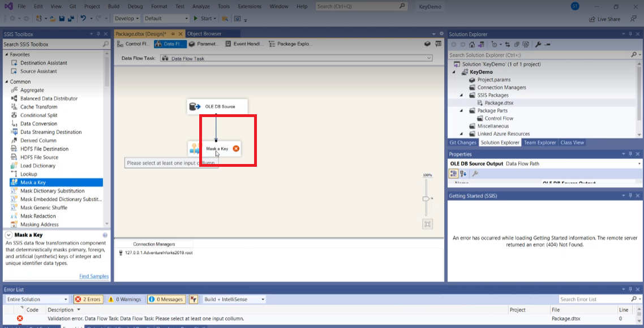This screenshot has height=328, width=644.
Task: Open the Find Samples link
Action: pos(94,277)
